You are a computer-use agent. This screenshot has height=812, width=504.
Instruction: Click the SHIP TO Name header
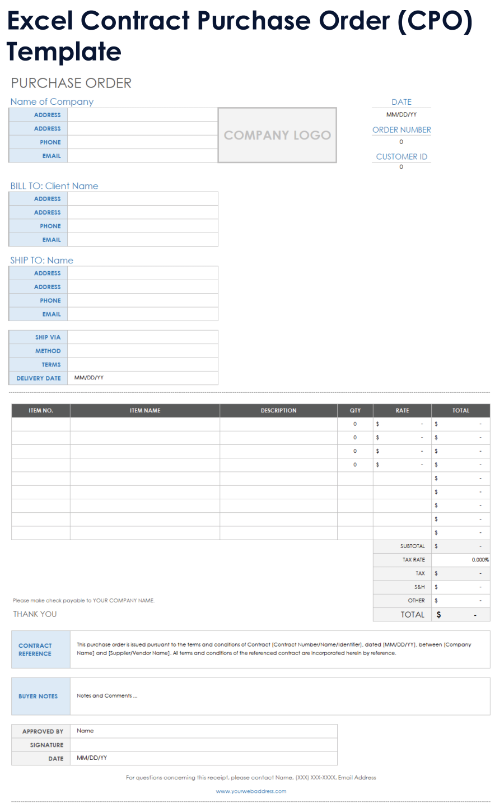click(x=41, y=260)
